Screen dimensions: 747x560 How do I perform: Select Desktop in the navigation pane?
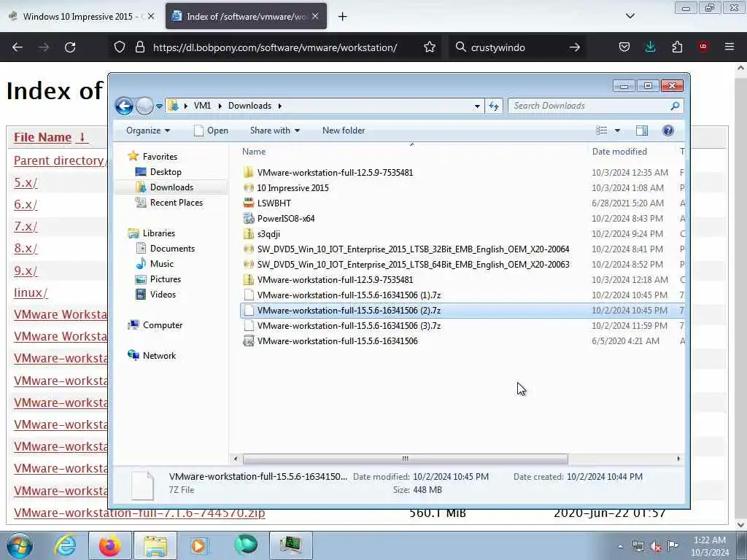point(158,172)
